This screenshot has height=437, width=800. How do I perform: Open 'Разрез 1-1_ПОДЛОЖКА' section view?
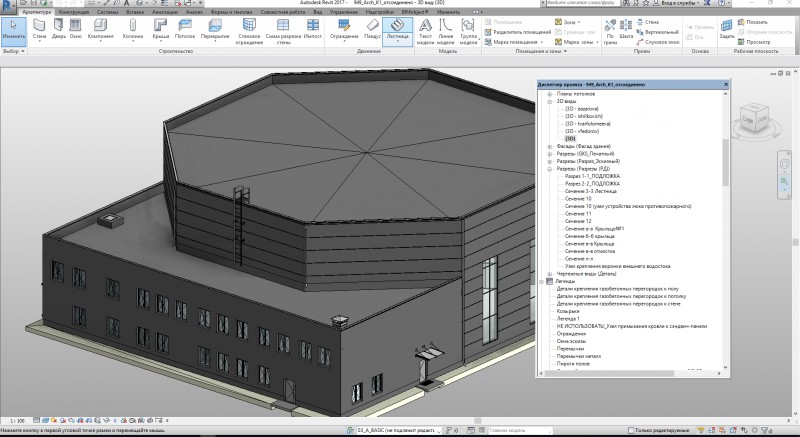[592, 176]
